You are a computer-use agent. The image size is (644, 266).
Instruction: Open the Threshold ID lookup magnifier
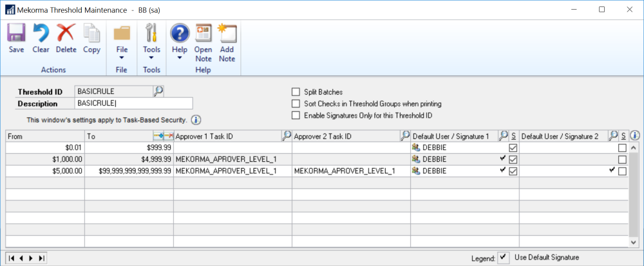coord(158,91)
